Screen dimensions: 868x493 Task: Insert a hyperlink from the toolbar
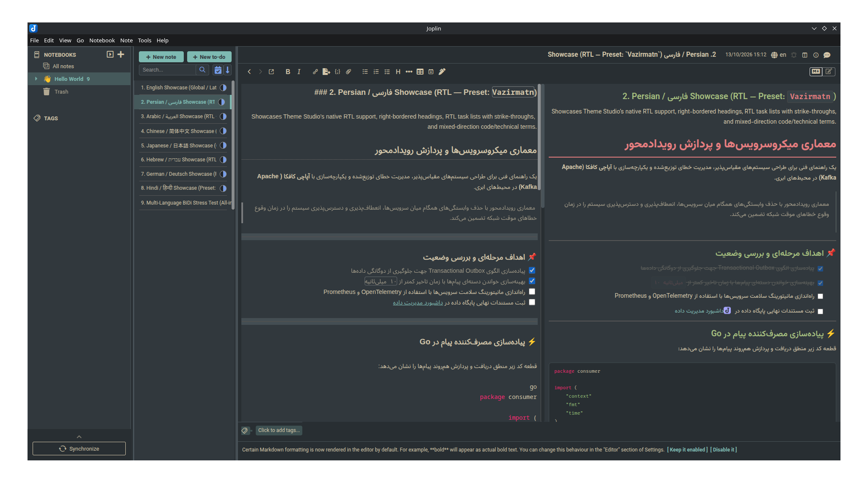click(x=315, y=72)
